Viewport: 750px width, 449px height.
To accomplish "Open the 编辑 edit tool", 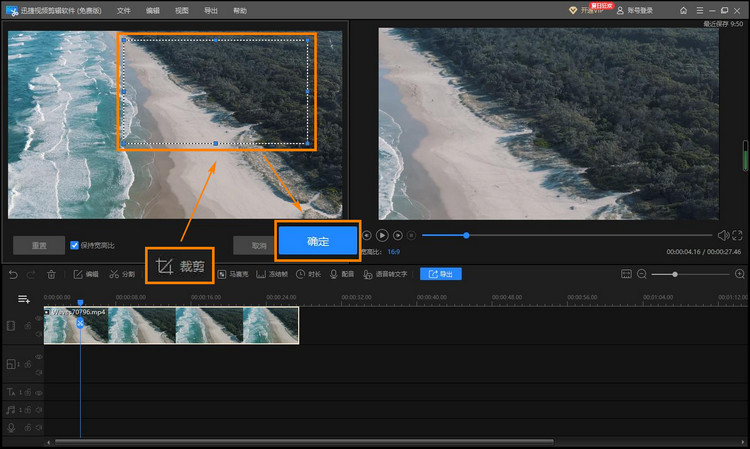I will coord(86,274).
